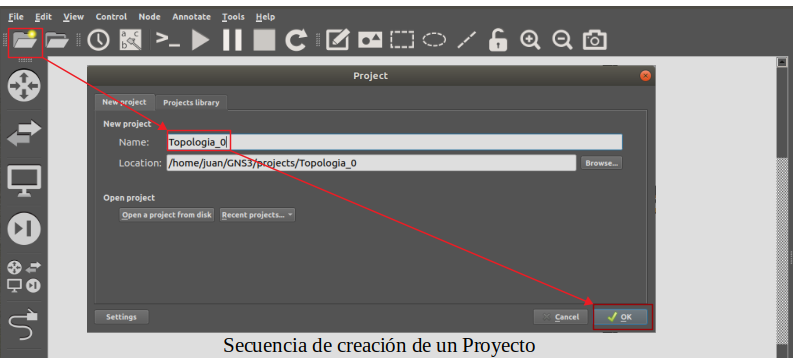Screen dimensions: 793x362
Task: Cancel the Project dialog
Action: tap(560, 317)
